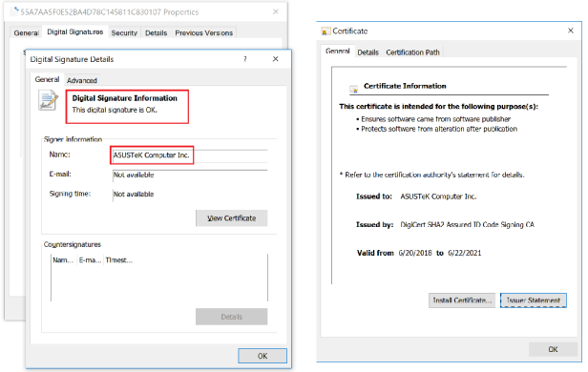Click the certificate icon in Certificate title bar
Viewport: 588px width, 372px height.
[x=325, y=31]
